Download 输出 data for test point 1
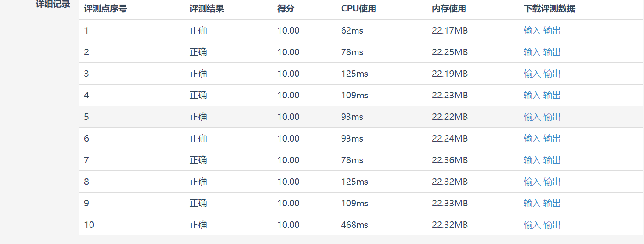 [x=552, y=31]
